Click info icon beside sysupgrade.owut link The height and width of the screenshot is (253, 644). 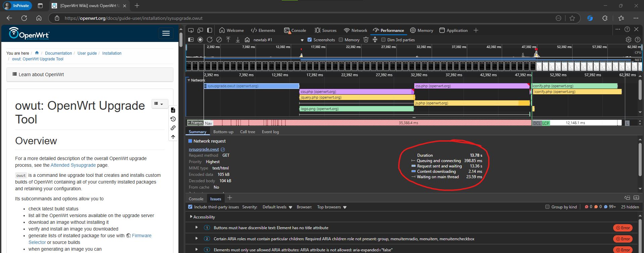[223, 150]
